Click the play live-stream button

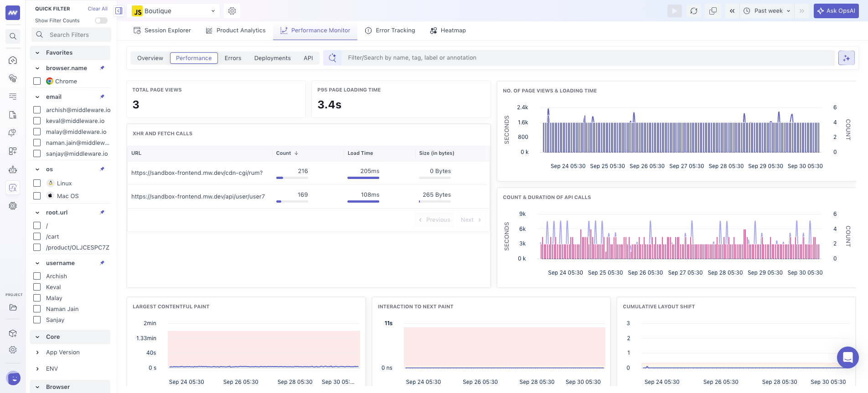coord(675,11)
